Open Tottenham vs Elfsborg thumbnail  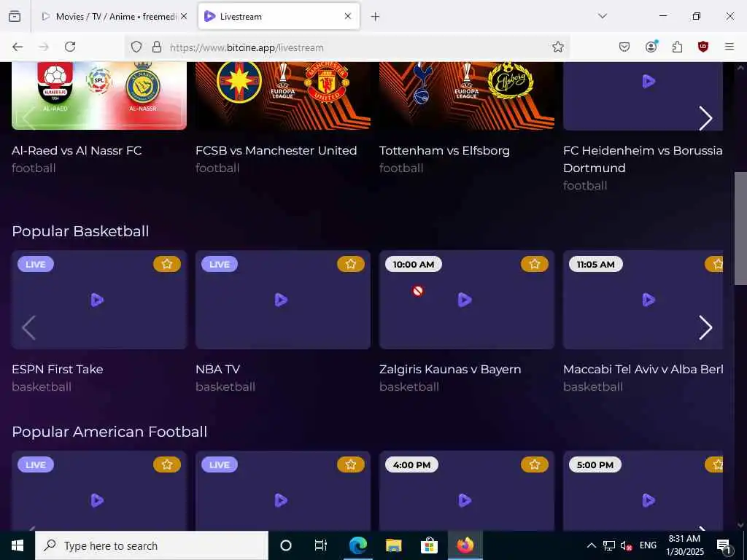point(467,96)
